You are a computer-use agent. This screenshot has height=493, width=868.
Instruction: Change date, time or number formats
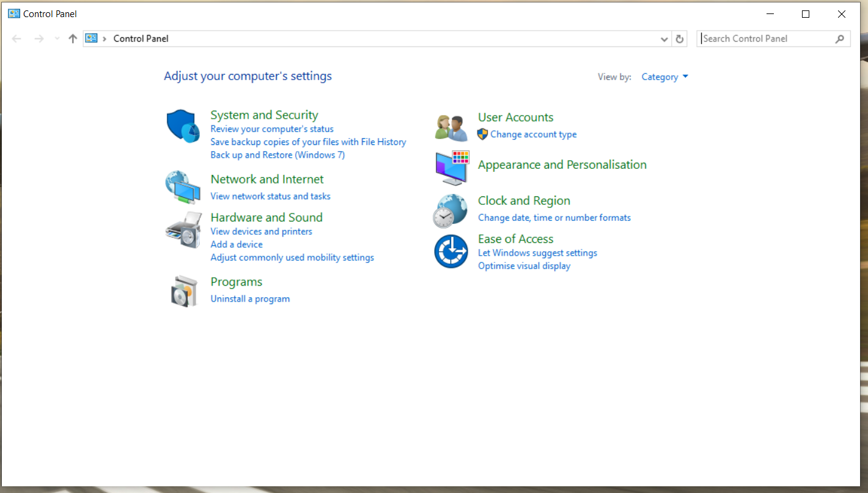coord(554,218)
